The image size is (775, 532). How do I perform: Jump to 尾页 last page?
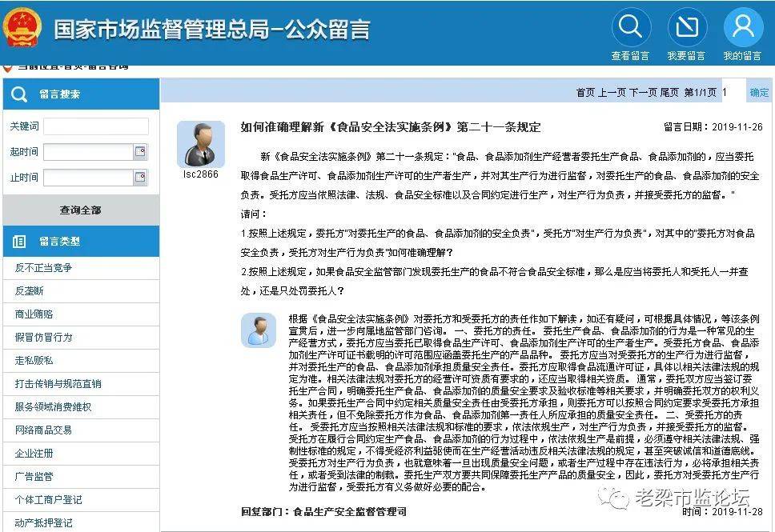[669, 93]
